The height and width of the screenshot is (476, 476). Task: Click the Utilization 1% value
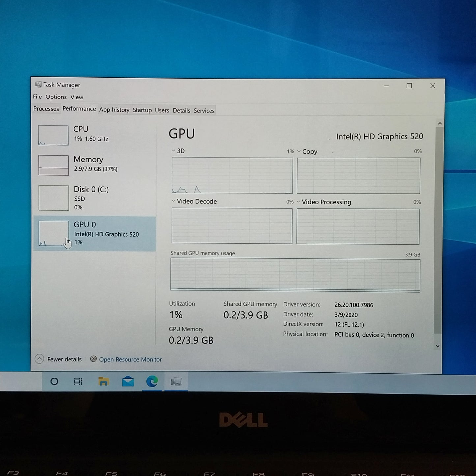(176, 315)
